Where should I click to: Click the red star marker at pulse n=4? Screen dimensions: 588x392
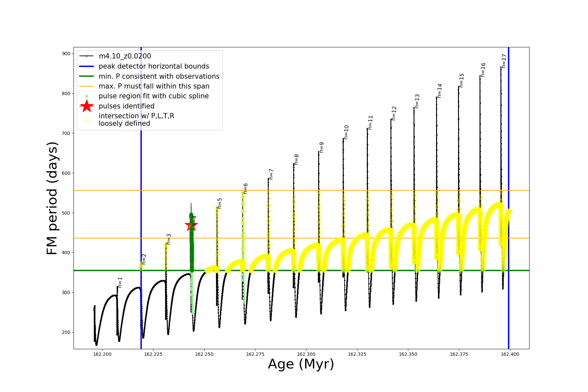(191, 225)
